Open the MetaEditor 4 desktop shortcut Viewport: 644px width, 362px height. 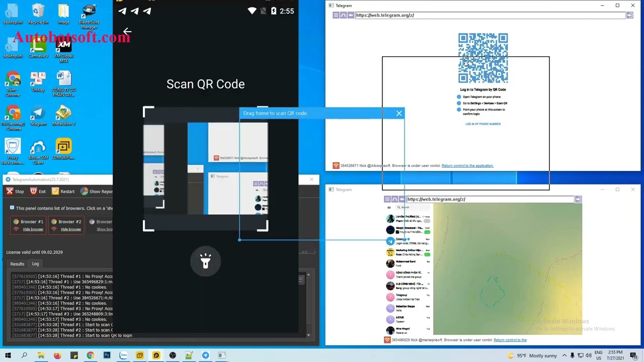tap(63, 116)
